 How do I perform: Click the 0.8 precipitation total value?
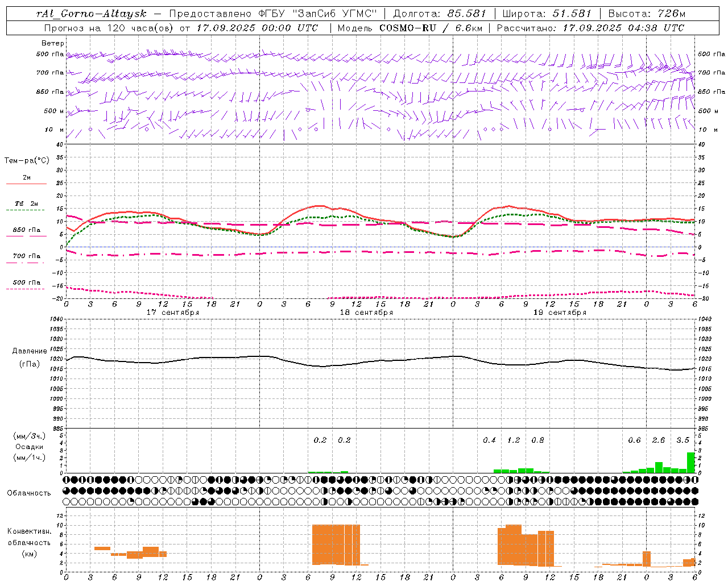(537, 440)
